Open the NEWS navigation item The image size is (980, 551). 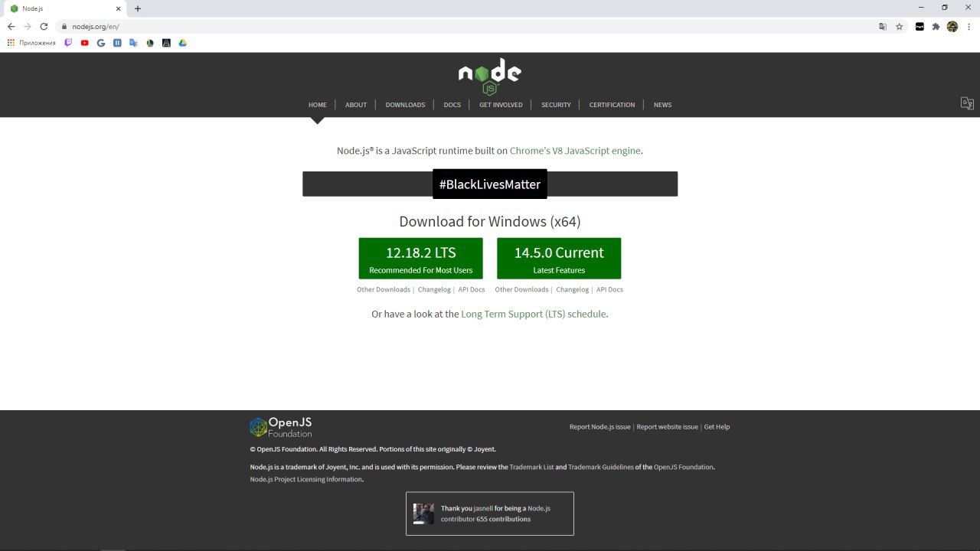[662, 105]
